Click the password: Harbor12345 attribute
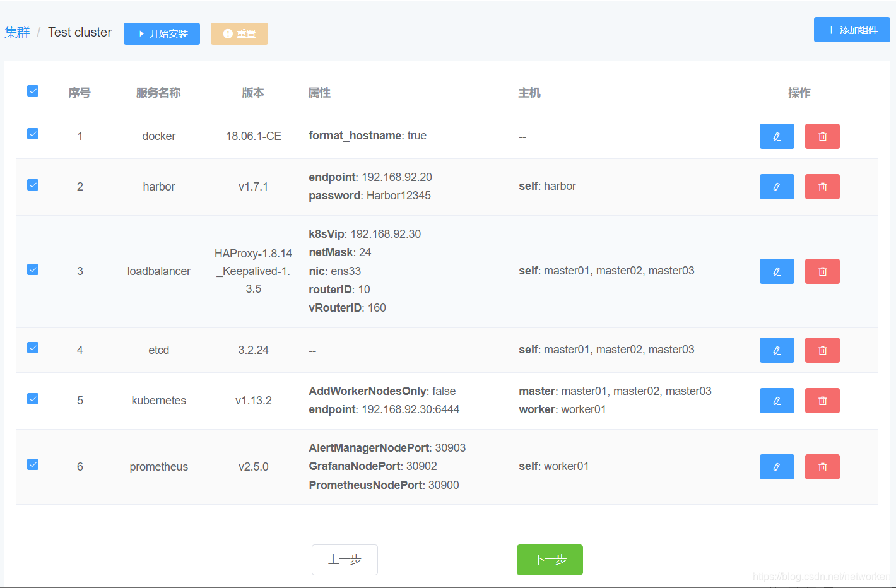Viewport: 896px width, 588px height. [x=370, y=196]
